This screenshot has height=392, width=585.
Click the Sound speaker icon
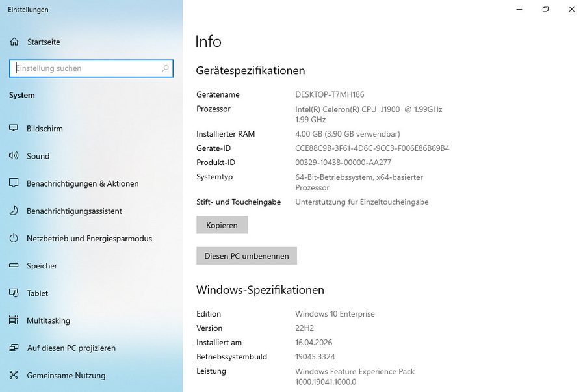pyautogui.click(x=14, y=155)
